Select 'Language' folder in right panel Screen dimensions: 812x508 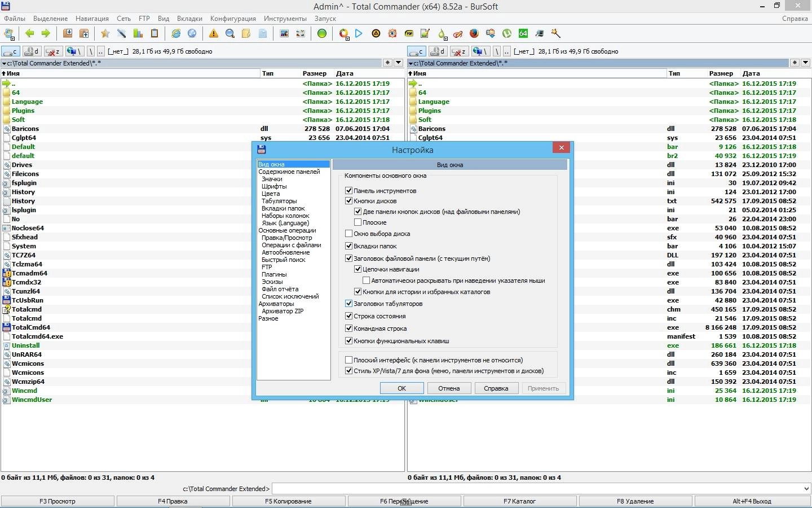point(434,102)
